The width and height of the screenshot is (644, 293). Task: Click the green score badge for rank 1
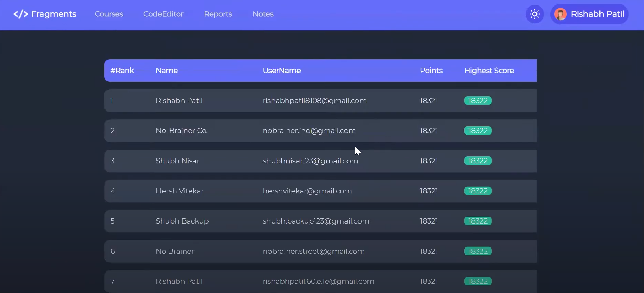[x=478, y=101]
